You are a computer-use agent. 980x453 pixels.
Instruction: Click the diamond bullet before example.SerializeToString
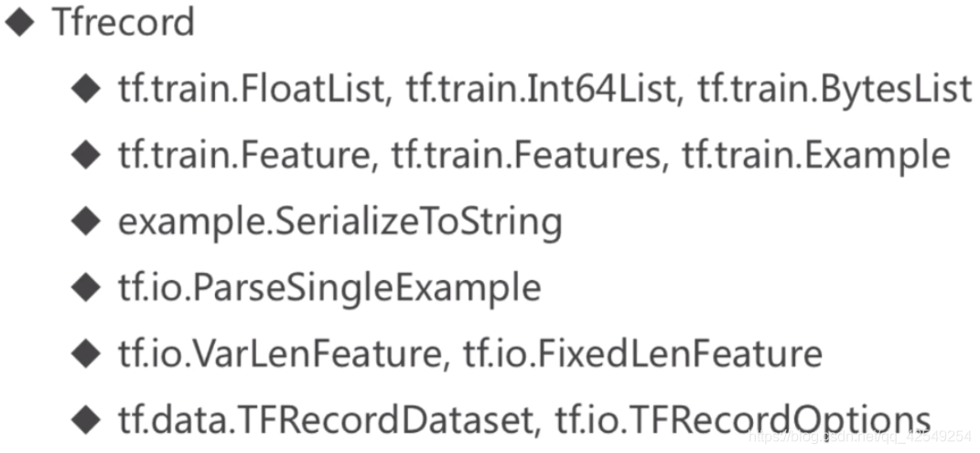[86, 221]
